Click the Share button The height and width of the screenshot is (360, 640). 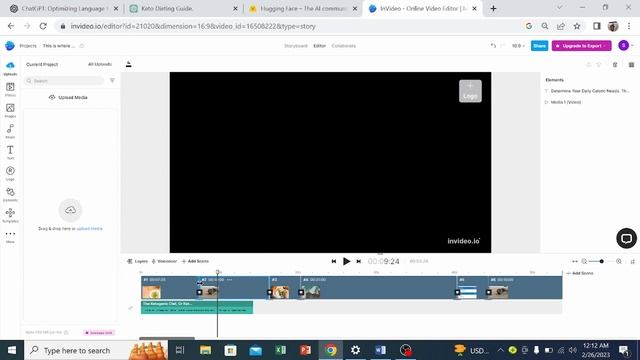pos(539,46)
